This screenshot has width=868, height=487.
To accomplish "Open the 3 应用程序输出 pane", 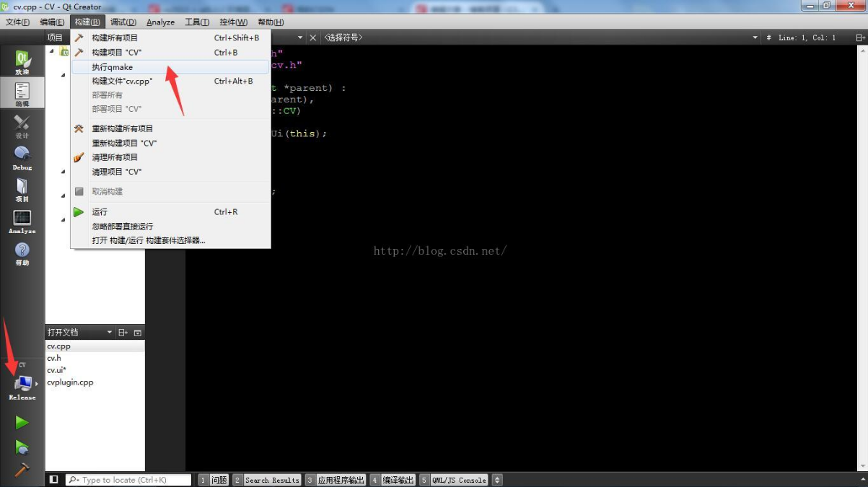I will pyautogui.click(x=336, y=480).
